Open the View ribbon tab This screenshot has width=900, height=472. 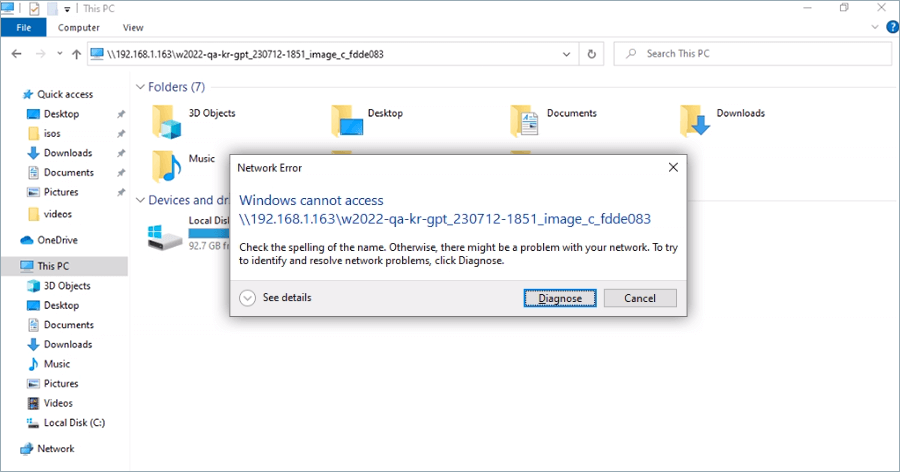(x=133, y=28)
